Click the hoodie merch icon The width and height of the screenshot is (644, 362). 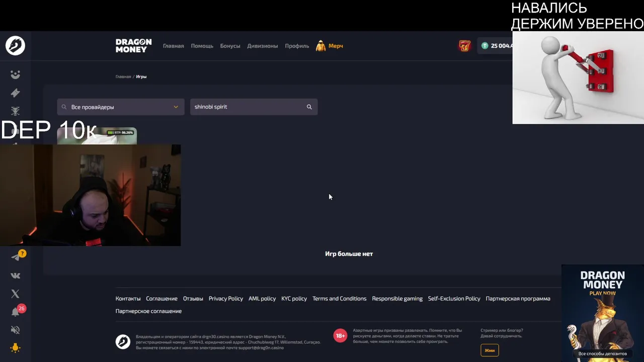tap(320, 46)
